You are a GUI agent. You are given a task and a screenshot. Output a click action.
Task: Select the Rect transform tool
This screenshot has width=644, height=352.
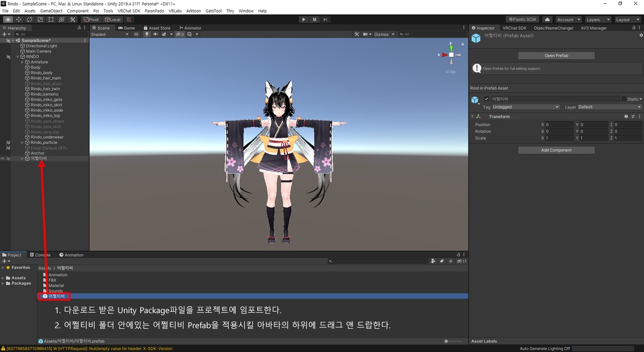[x=51, y=19]
